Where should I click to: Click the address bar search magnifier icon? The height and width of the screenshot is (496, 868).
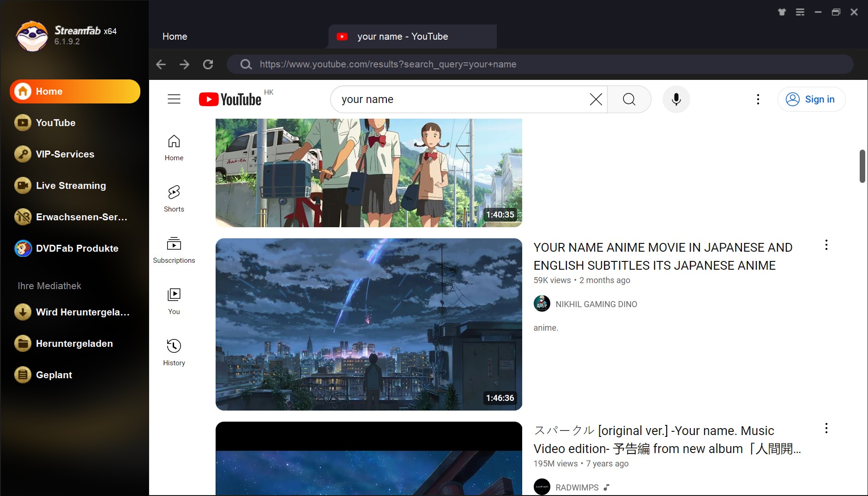coord(246,64)
